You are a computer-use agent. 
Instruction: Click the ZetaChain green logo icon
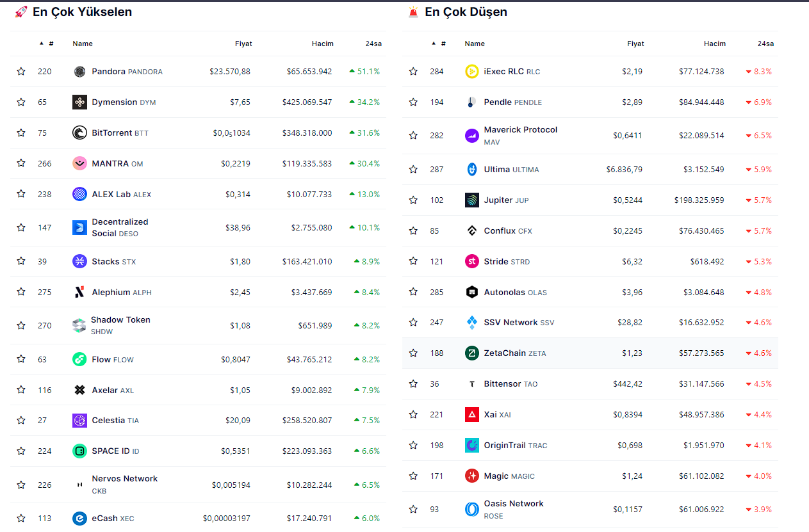pos(471,353)
